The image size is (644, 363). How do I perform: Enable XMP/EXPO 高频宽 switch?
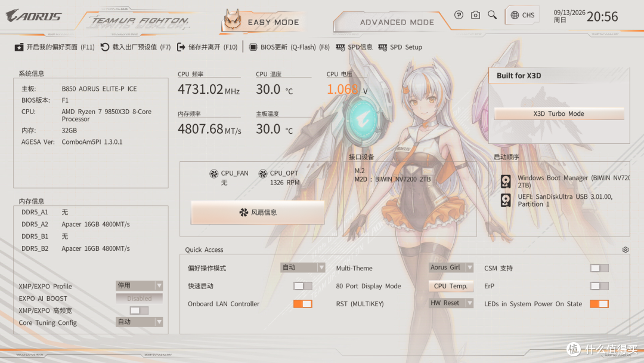tap(139, 310)
